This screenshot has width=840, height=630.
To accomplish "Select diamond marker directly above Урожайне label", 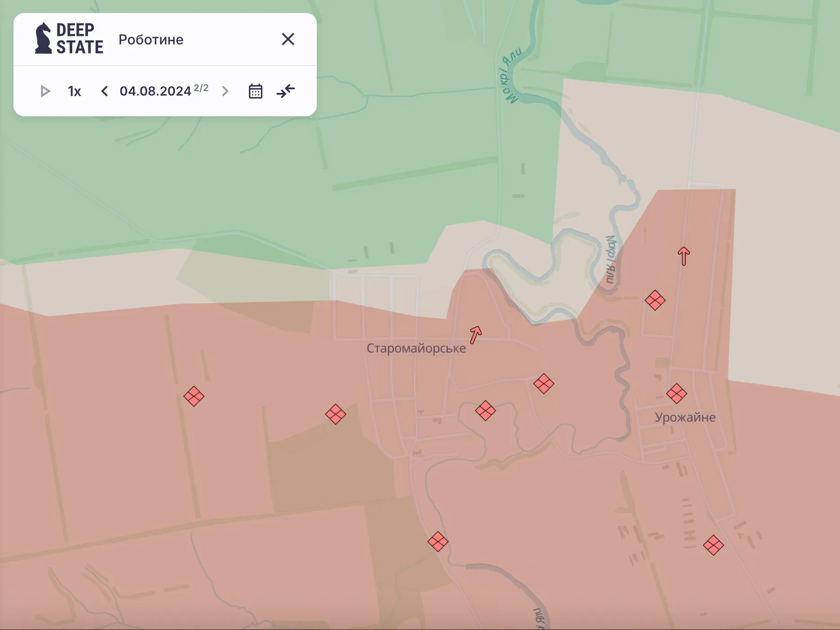I will 676,394.
